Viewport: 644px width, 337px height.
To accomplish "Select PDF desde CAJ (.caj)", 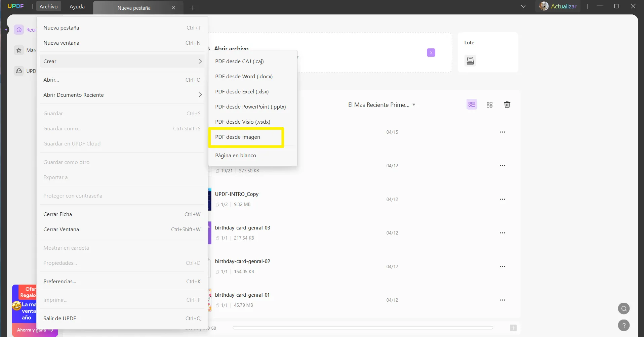I will [x=253, y=61].
